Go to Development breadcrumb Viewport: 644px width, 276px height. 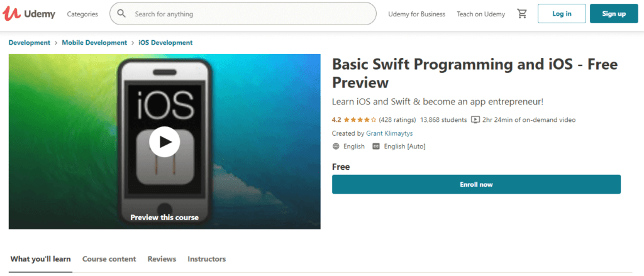pyautogui.click(x=29, y=42)
